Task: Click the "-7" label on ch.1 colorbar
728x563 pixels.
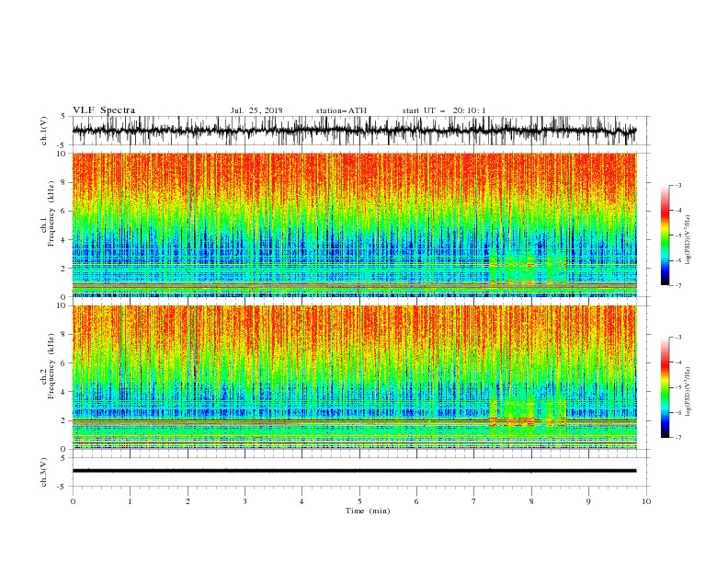Action: coord(678,285)
